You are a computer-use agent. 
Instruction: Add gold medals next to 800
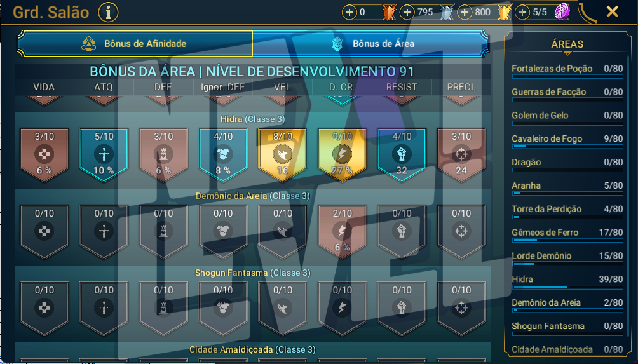pos(465,12)
